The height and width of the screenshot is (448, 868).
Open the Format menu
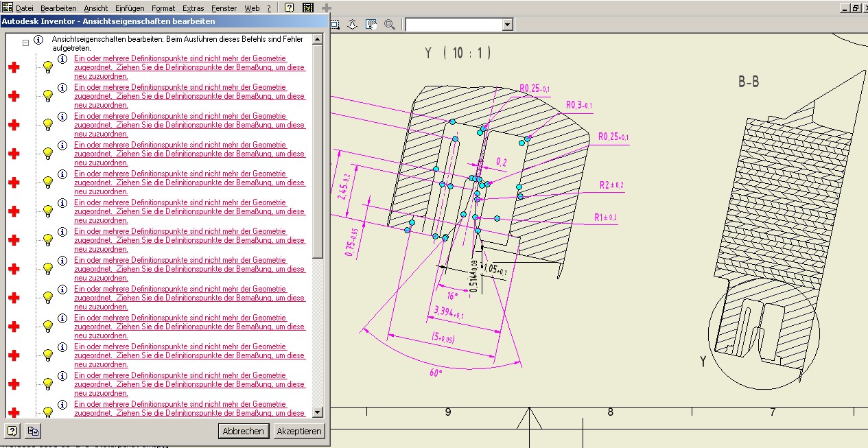(163, 8)
